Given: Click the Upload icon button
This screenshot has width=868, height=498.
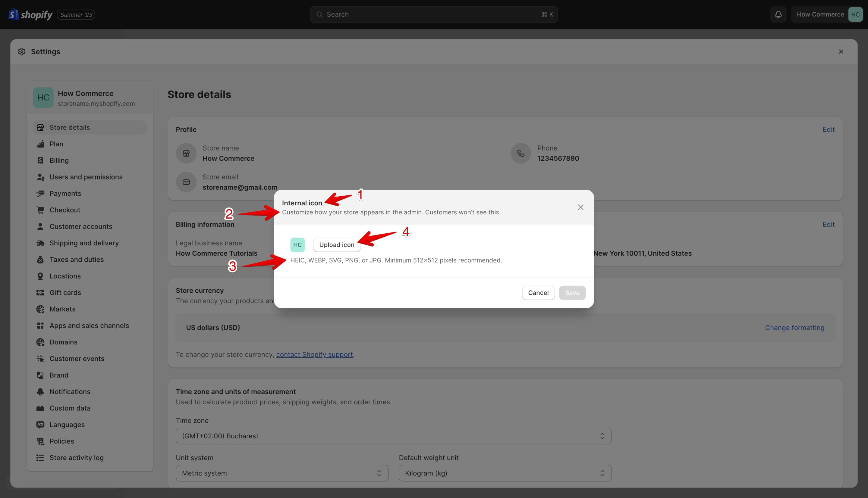Looking at the screenshot, I should (336, 245).
